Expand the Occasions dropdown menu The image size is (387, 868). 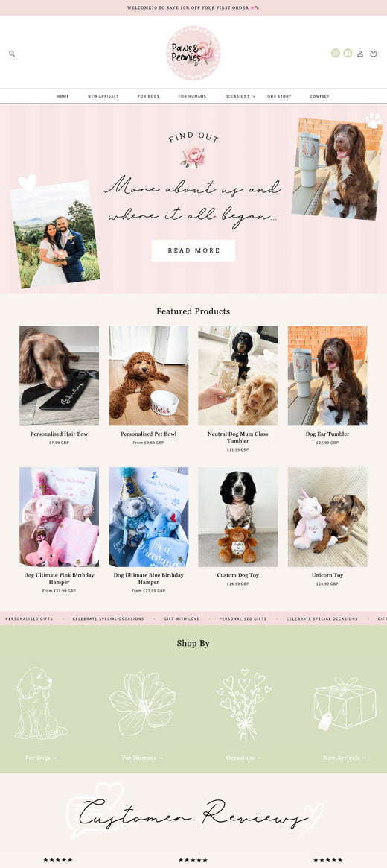(x=240, y=96)
